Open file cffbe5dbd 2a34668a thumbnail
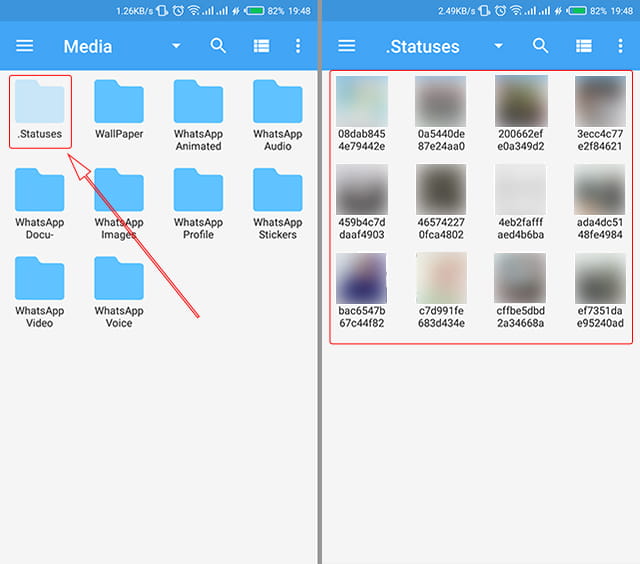The image size is (640, 564). pos(520,278)
